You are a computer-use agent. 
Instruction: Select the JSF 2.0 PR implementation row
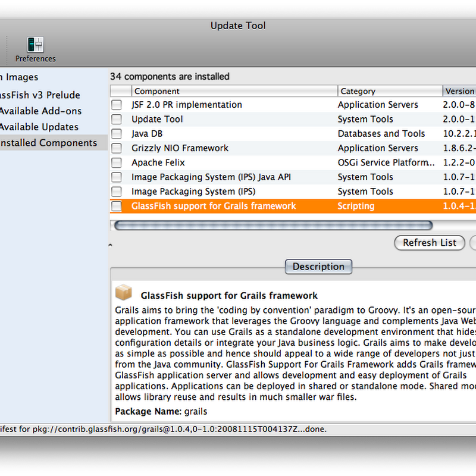[x=293, y=105]
